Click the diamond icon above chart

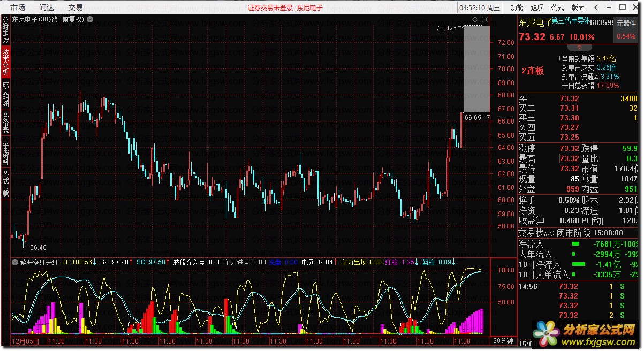point(476,19)
